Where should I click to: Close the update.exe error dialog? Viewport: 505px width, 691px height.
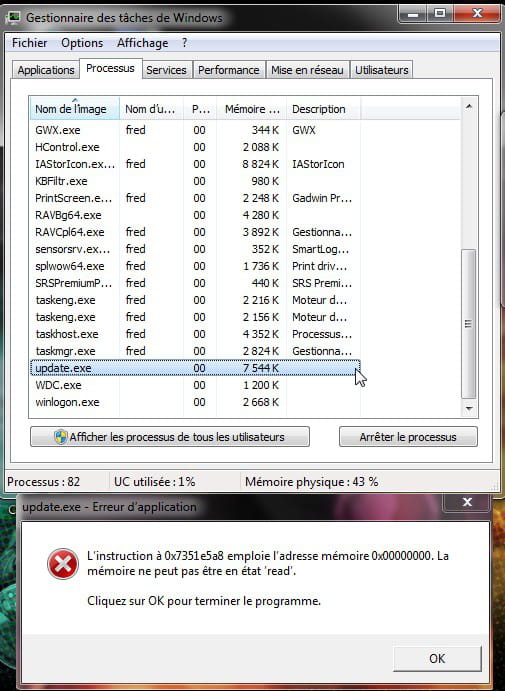coord(467,502)
